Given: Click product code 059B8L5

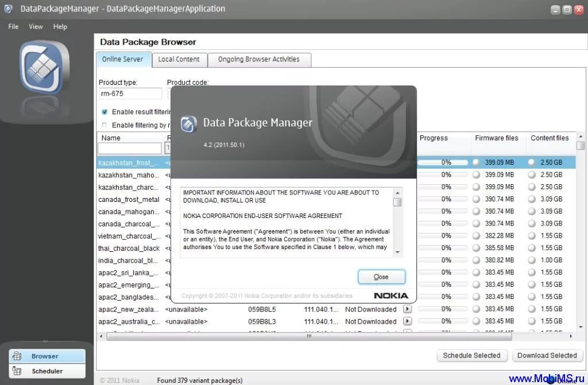Looking at the screenshot, I should [x=262, y=309].
